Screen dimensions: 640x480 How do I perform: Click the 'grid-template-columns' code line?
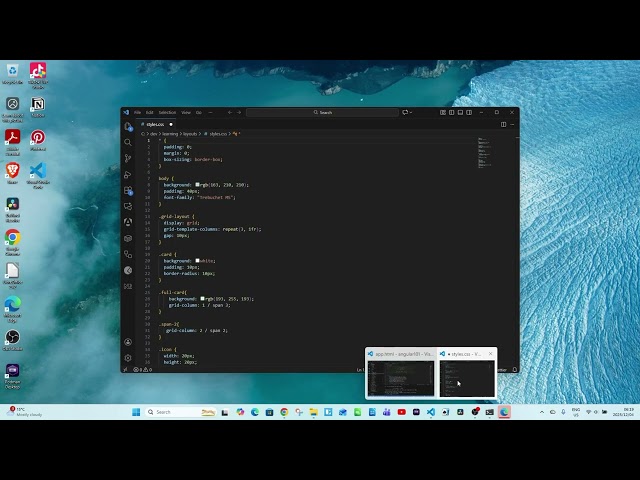point(212,229)
